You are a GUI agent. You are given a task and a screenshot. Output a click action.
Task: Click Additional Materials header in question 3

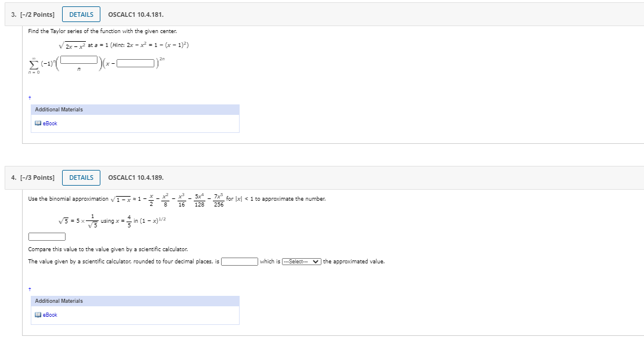click(59, 110)
